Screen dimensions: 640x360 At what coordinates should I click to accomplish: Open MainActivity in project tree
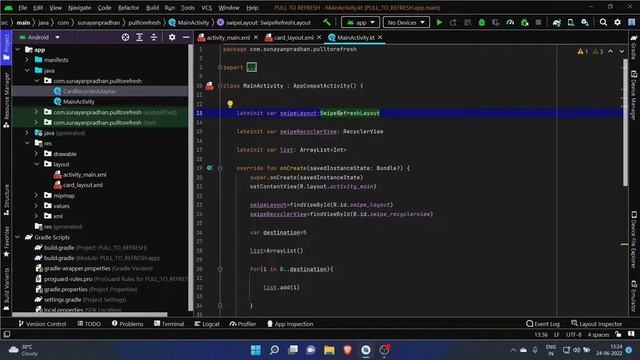pos(78,102)
